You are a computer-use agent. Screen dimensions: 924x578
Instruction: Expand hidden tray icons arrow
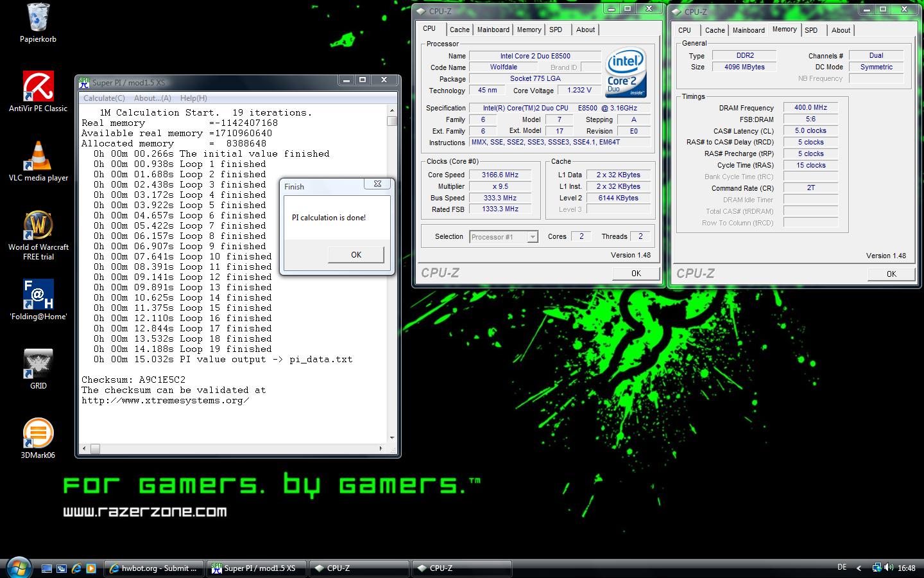[860, 568]
